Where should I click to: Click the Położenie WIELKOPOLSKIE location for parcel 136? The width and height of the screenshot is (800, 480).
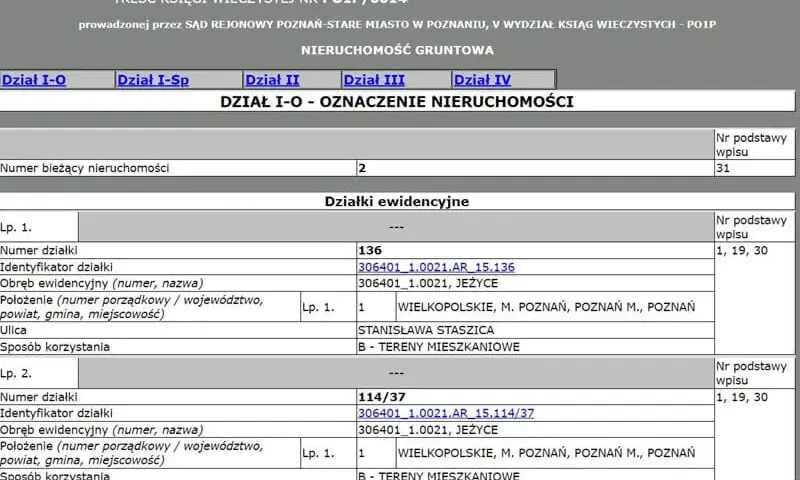[546, 307]
